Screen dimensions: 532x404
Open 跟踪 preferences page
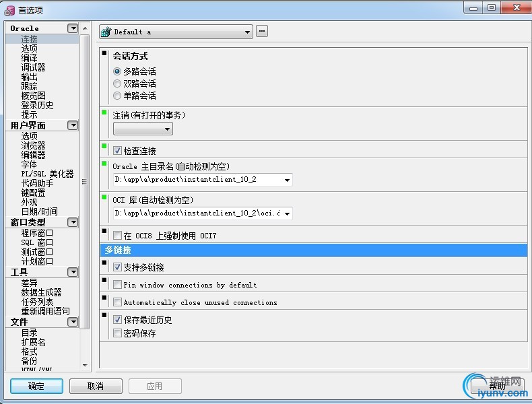(29, 86)
